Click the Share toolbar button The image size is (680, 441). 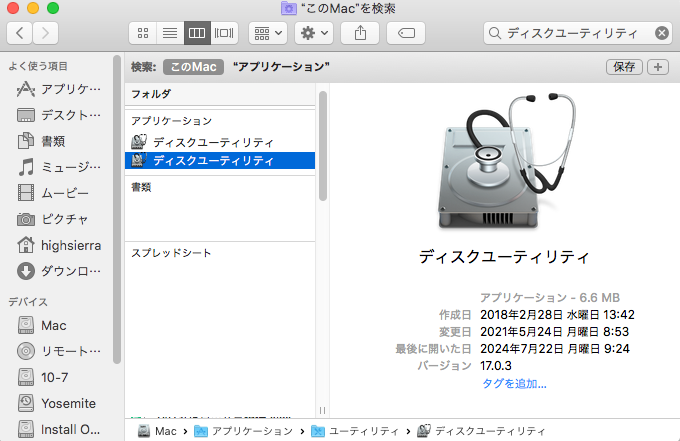coord(360,33)
